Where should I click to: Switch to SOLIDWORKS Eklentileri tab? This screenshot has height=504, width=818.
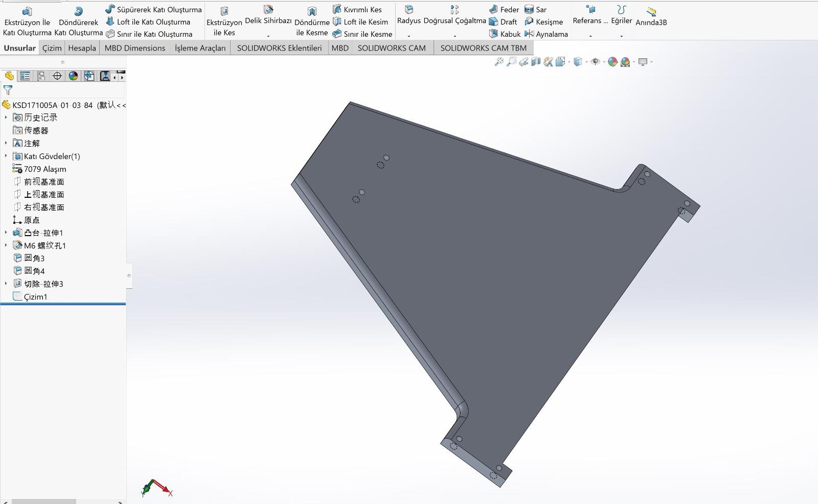[279, 48]
